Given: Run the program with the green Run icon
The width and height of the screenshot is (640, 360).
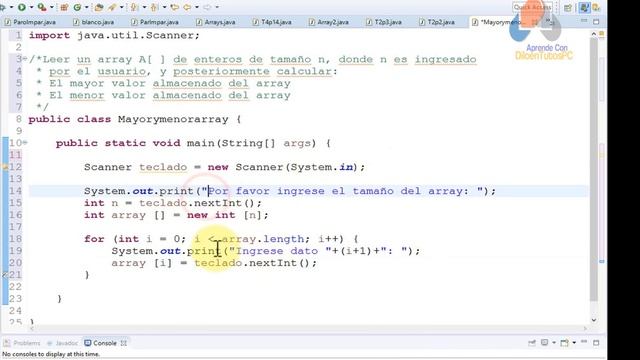Looking at the screenshot, I should tap(22, 7).
